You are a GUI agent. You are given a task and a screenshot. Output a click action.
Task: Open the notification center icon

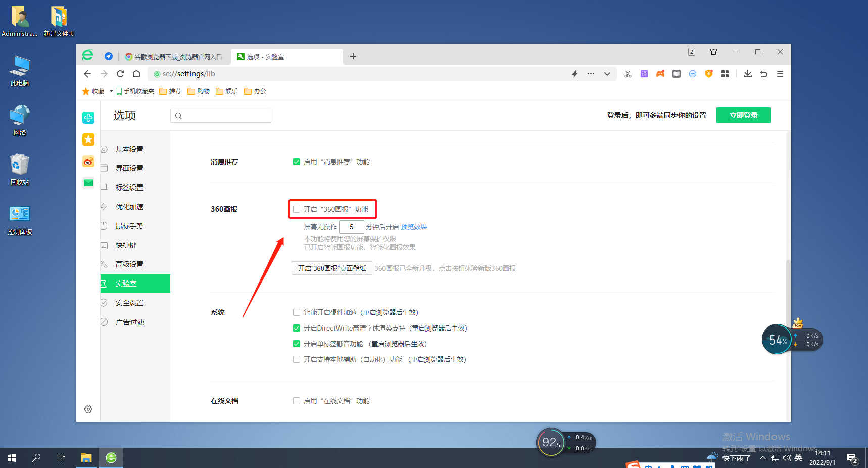pyautogui.click(x=852, y=458)
